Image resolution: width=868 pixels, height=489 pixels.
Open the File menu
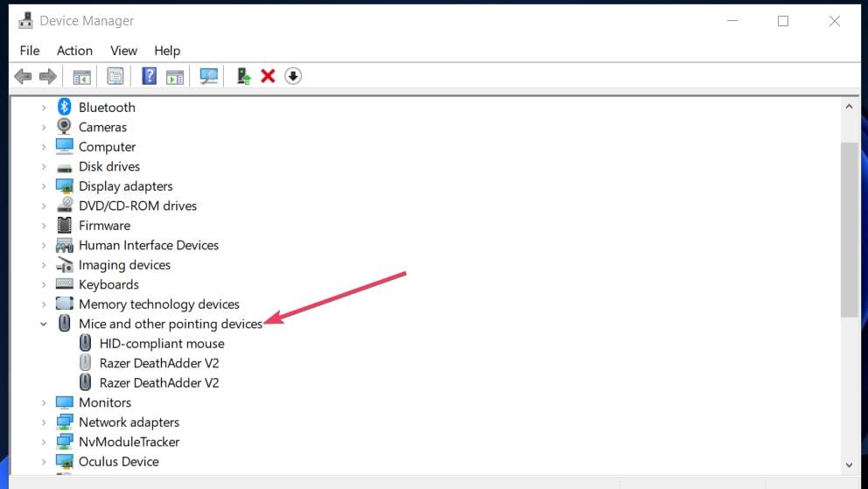[x=30, y=51]
